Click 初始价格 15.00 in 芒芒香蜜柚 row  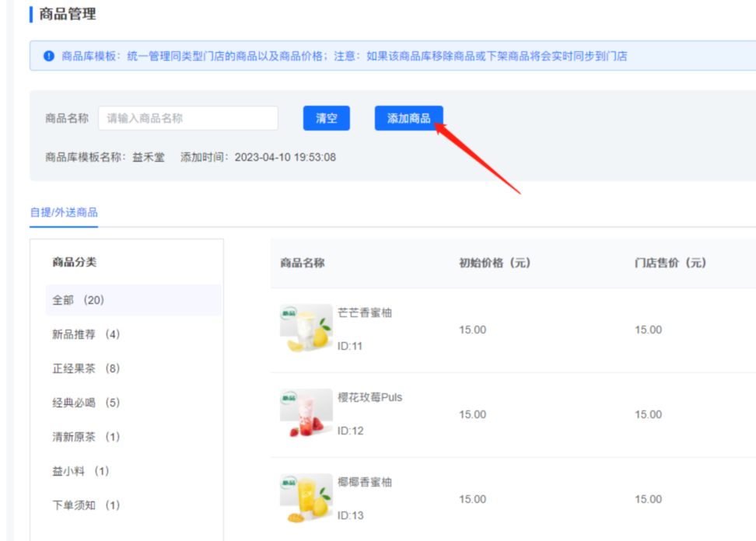pos(473,330)
